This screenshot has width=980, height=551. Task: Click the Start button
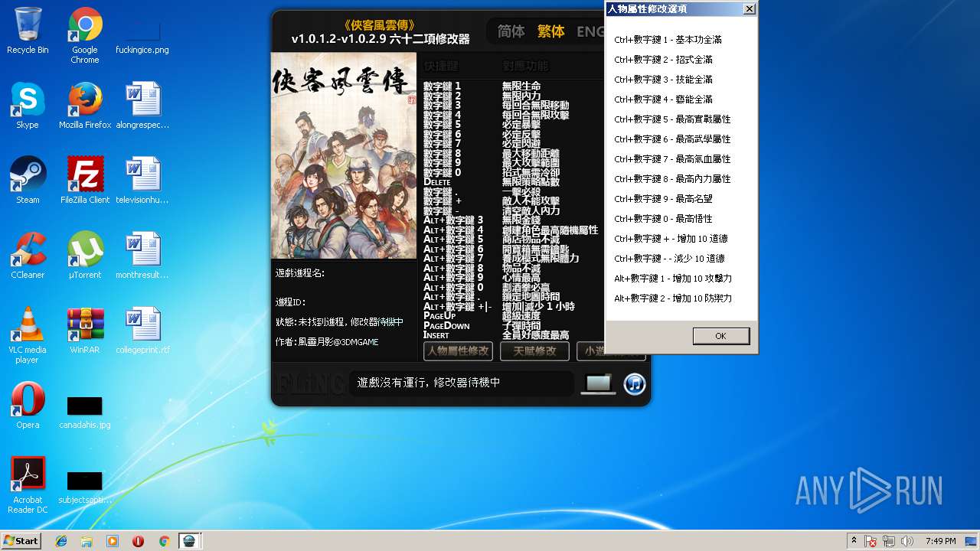[21, 541]
